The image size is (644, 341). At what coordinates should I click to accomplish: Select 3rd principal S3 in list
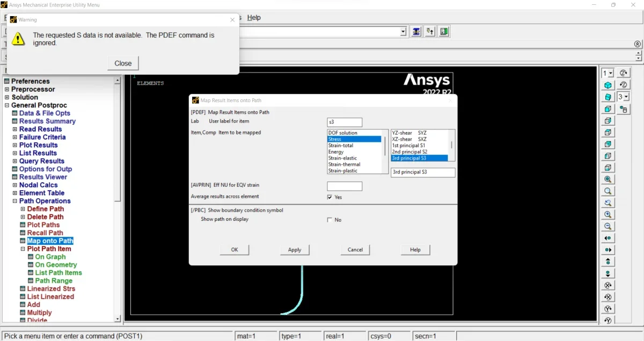[x=420, y=158]
